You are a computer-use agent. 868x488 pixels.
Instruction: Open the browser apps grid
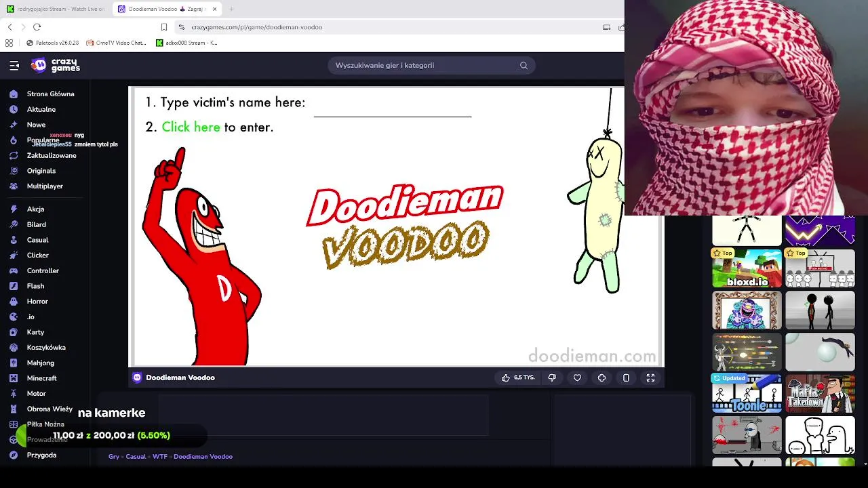click(9, 43)
